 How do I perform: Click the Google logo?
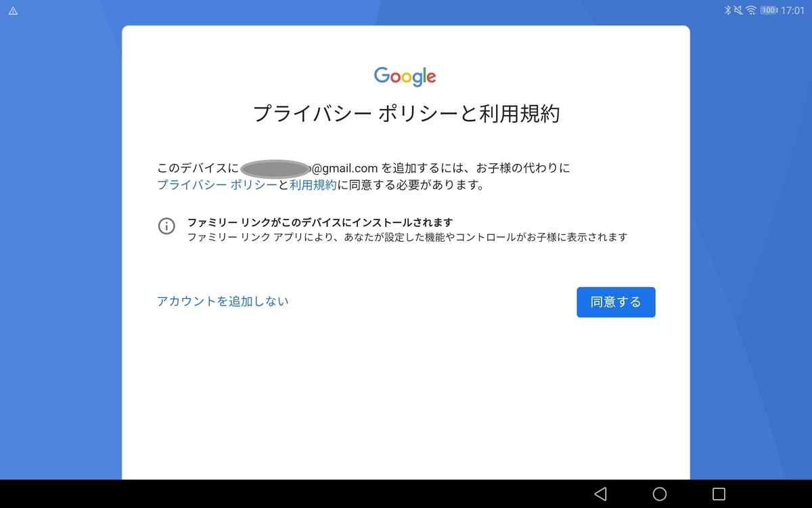coord(405,77)
